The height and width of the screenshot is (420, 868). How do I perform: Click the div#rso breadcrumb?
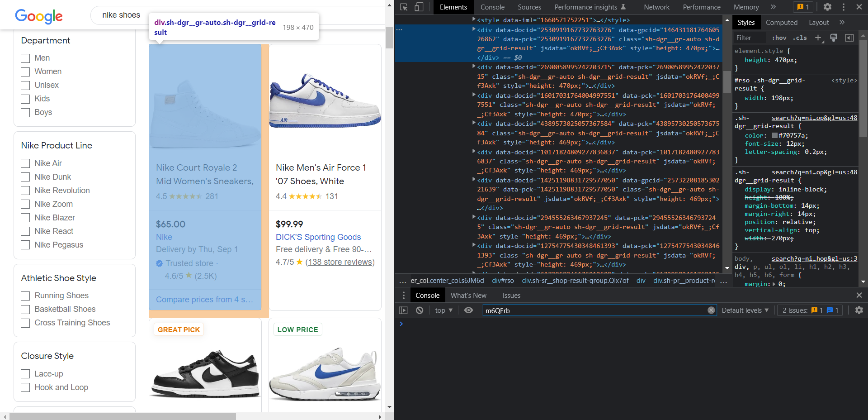(x=503, y=281)
